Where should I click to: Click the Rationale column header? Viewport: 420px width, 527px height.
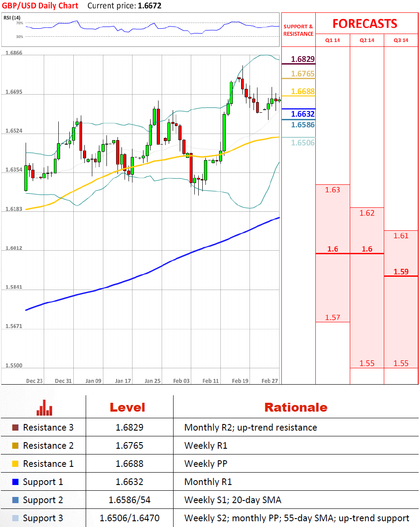tap(296, 407)
